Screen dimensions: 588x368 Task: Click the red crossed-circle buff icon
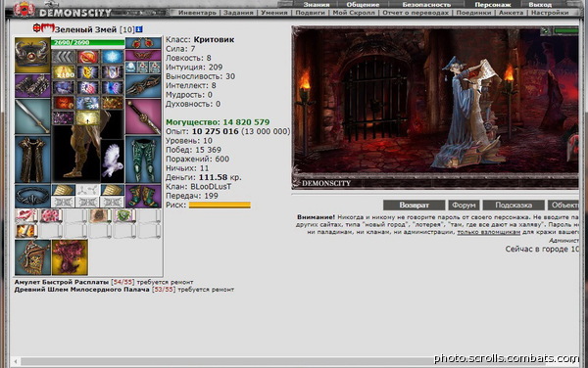point(88,57)
